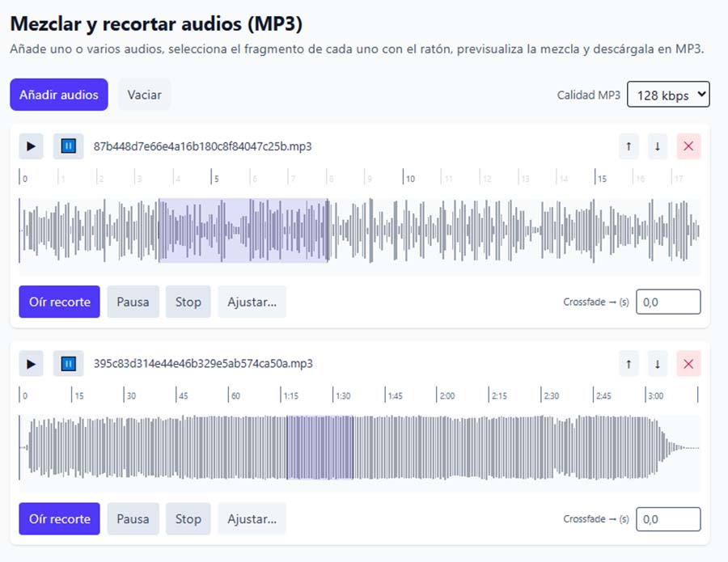728x562 pixels.
Task: Move the first track down
Action: (x=658, y=146)
